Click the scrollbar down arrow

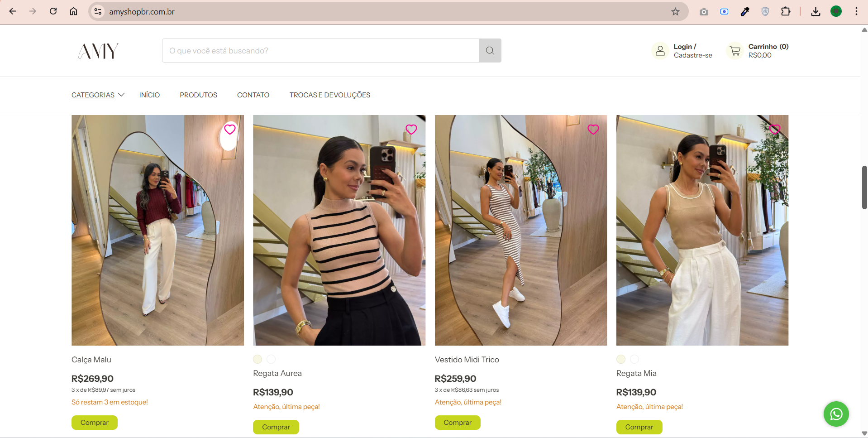[x=864, y=433]
